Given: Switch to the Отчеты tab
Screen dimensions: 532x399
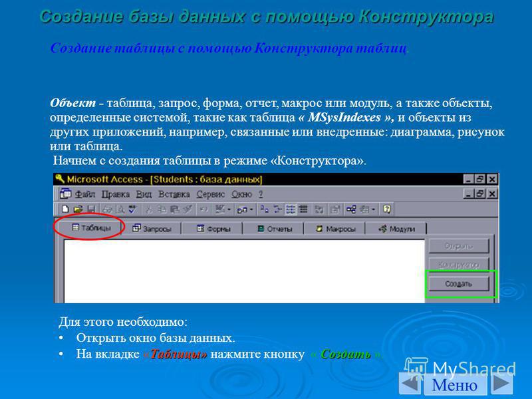Looking at the screenshot, I should 274,228.
